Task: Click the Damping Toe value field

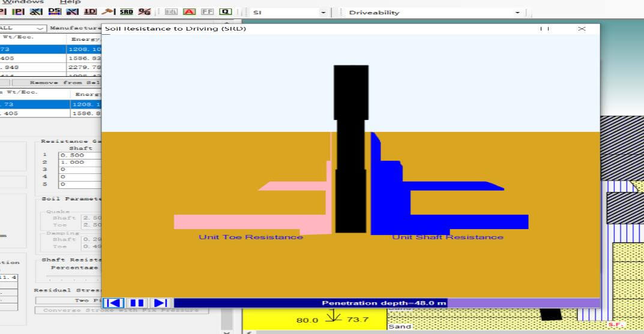Action: 91,246
